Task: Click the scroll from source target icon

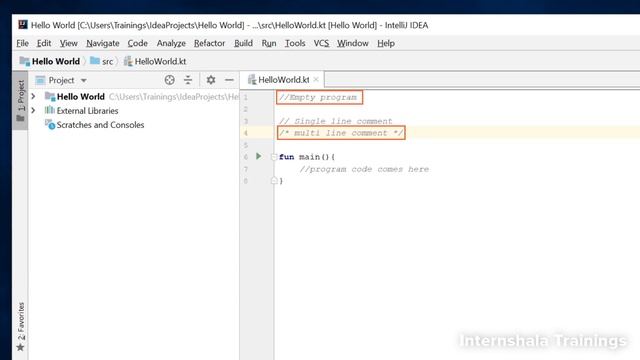Action: (169, 80)
